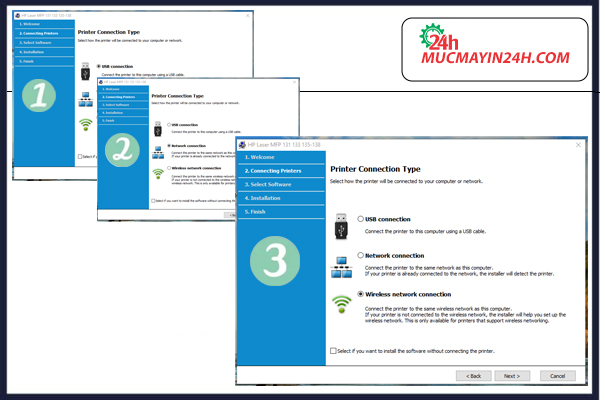This screenshot has height=400, width=600.
Task: Click the Next button
Action: pos(512,376)
